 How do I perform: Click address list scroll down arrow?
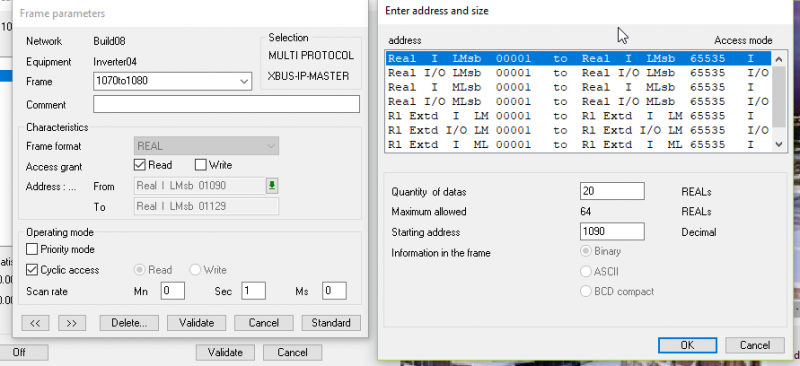[778, 144]
